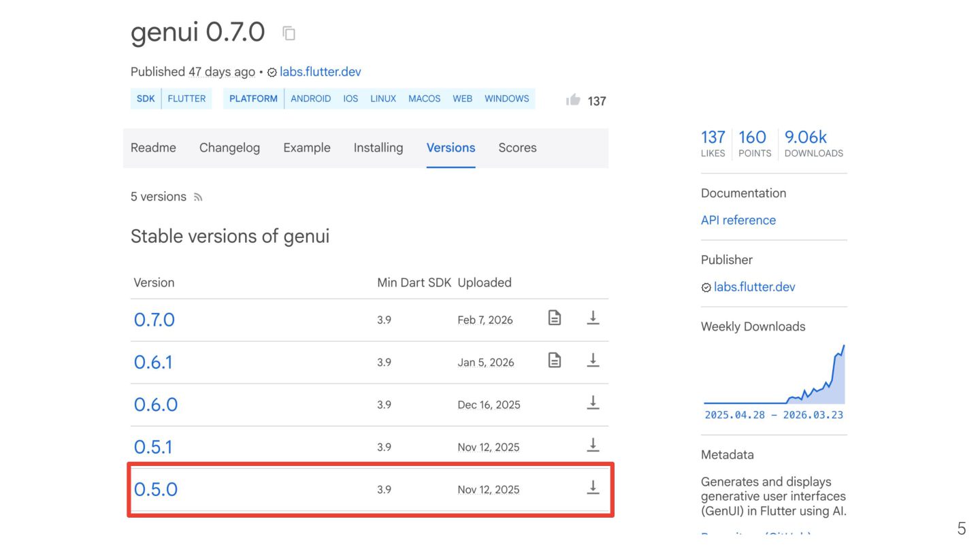Screen dimensions: 980x551
Task: Open release notes icon for version 0.7.0
Action: tap(555, 318)
